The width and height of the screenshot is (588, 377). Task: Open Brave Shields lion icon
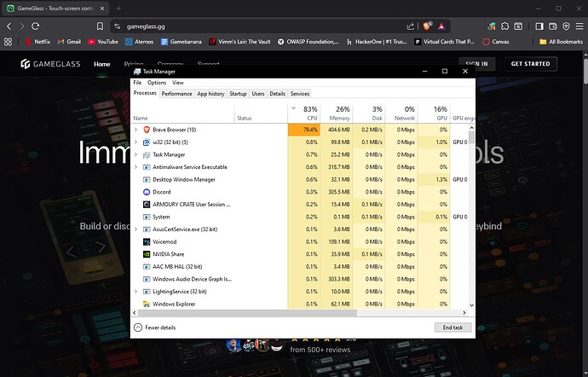coord(428,26)
